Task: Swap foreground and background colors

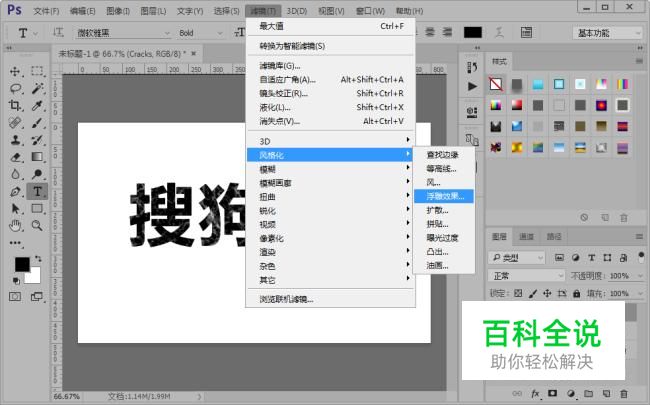Action: tap(38, 259)
